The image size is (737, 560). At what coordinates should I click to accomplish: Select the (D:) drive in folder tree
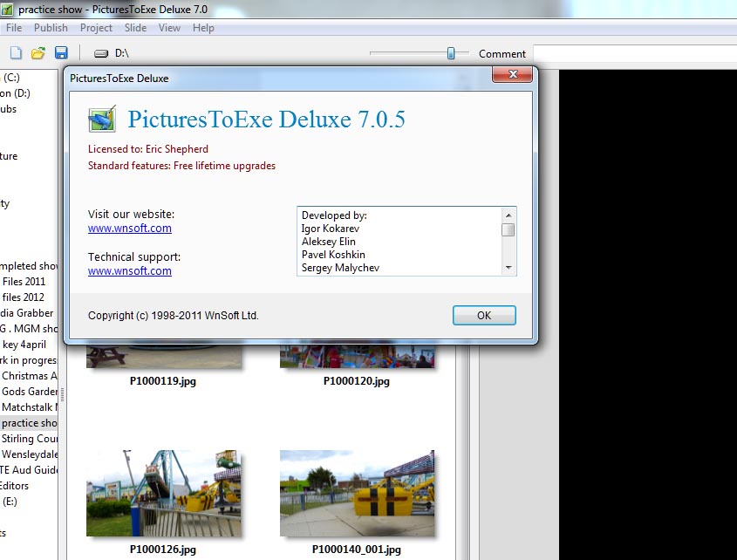coord(15,93)
